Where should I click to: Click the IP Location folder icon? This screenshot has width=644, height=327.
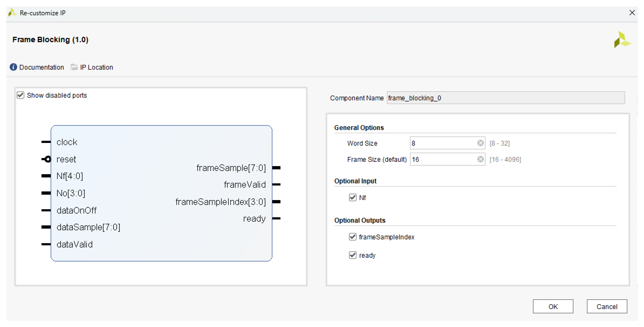click(74, 67)
